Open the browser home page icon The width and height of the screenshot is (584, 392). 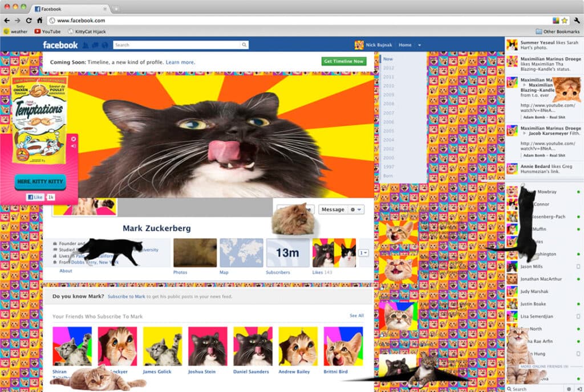pyautogui.click(x=39, y=21)
